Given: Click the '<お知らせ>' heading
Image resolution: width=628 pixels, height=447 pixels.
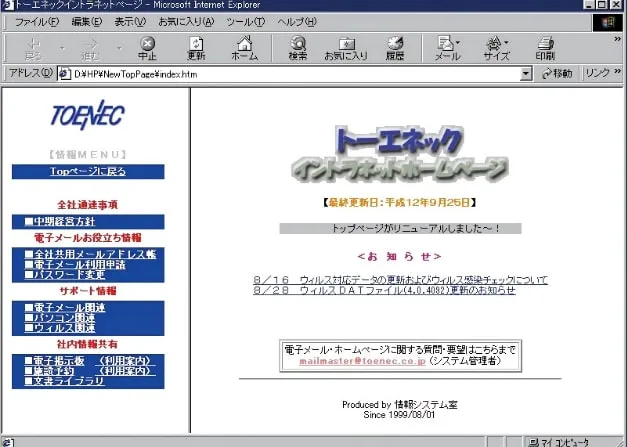Looking at the screenshot, I should pyautogui.click(x=400, y=257).
